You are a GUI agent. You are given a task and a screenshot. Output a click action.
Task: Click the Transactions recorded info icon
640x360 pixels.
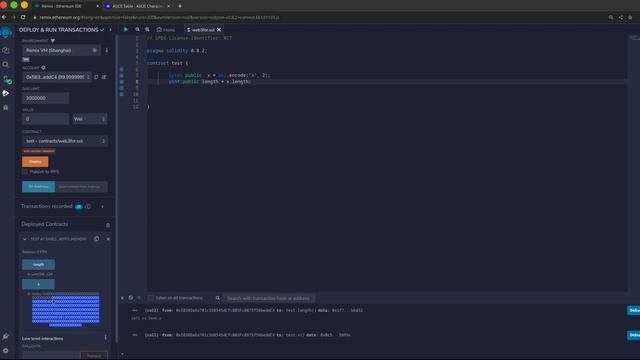pyautogui.click(x=88, y=207)
